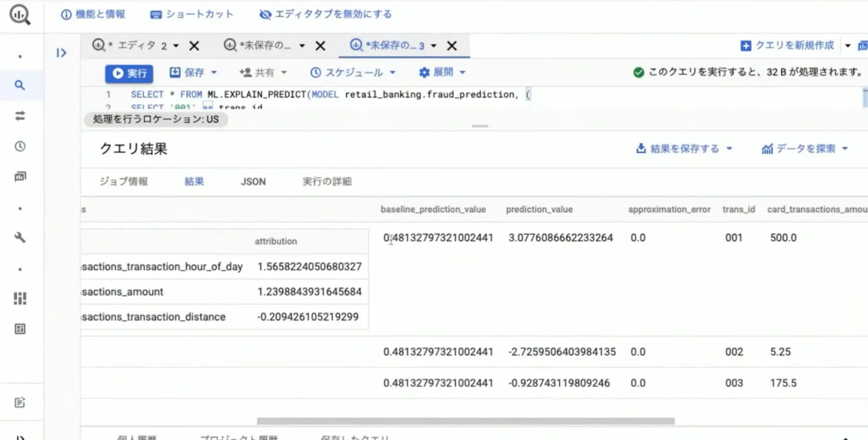
Task: Click sactions_transaction_hour_of_day feature cell
Action: (x=162, y=267)
